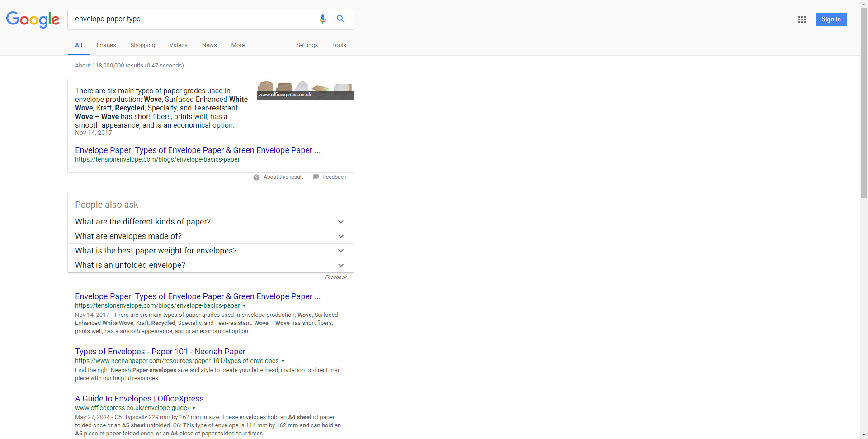The height and width of the screenshot is (439, 868).
Task: Expand "What are the different kinds of paper?"
Action: coord(341,222)
